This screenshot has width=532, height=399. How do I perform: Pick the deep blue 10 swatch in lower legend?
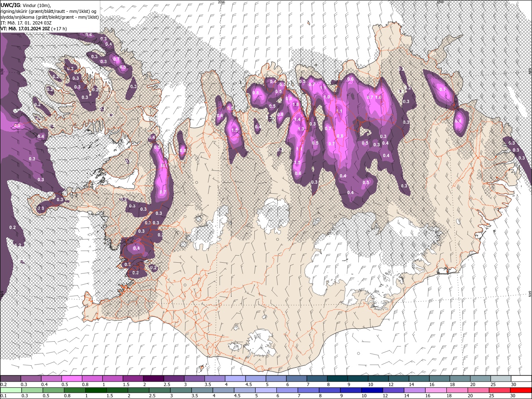point(372,390)
